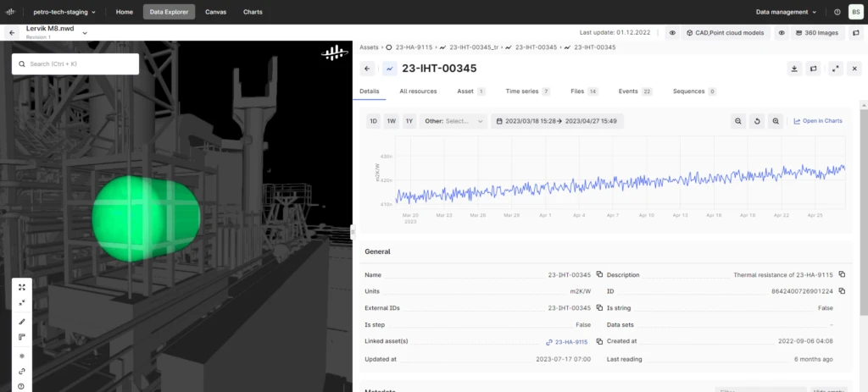Select the pencil annotation tool in 3D viewer
This screenshot has height=392, width=868.
(22, 322)
